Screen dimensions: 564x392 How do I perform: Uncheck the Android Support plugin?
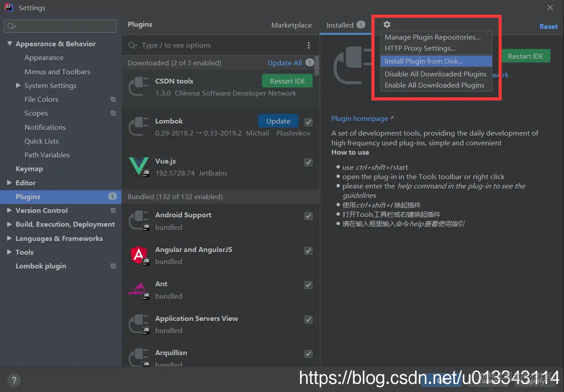(x=308, y=216)
